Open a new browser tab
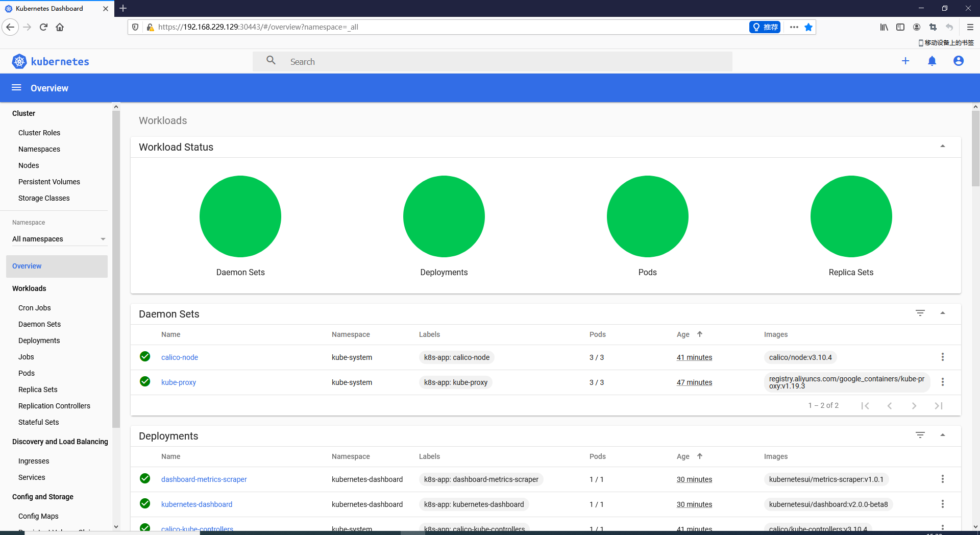 (x=123, y=8)
